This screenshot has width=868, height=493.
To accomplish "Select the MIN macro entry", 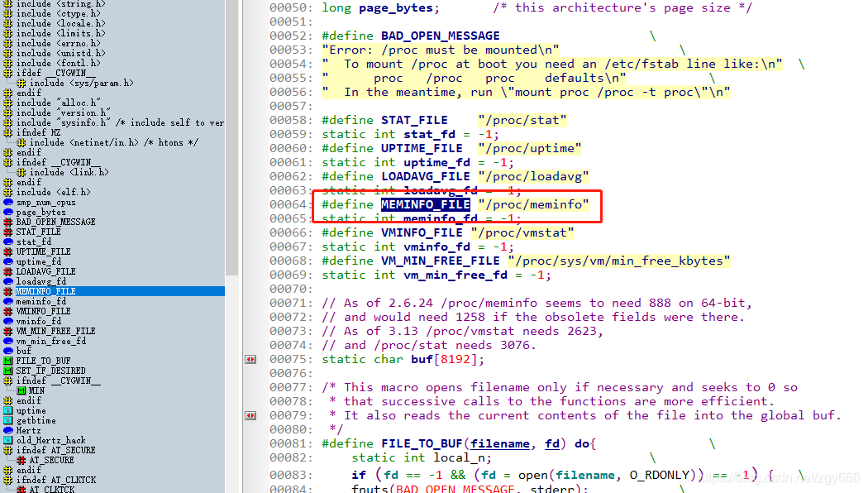I will (x=36, y=391).
